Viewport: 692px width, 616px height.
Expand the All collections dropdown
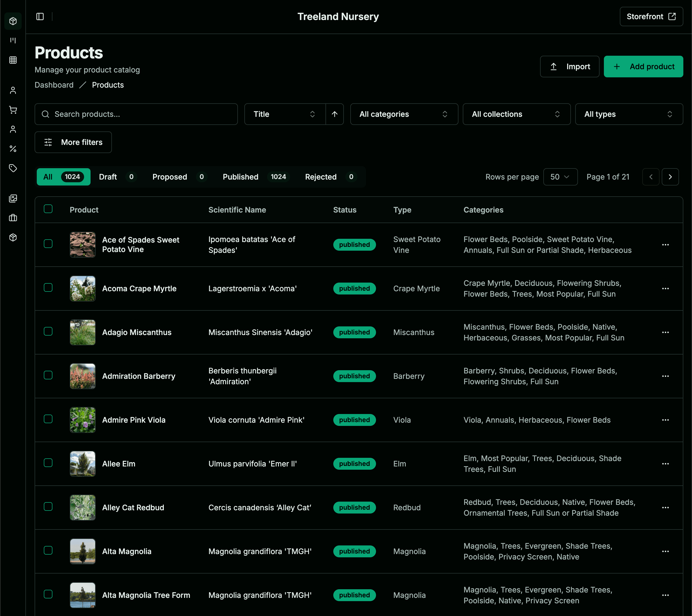click(516, 114)
